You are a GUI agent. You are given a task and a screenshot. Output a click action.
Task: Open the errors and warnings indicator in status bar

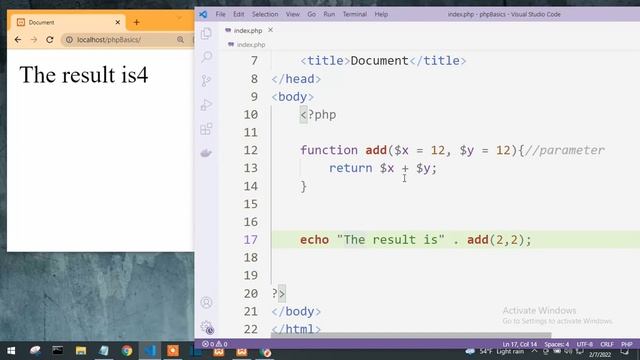(x=215, y=344)
